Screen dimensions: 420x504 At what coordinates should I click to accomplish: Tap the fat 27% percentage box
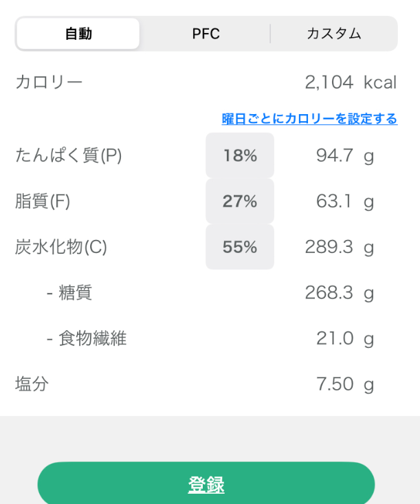(x=240, y=201)
